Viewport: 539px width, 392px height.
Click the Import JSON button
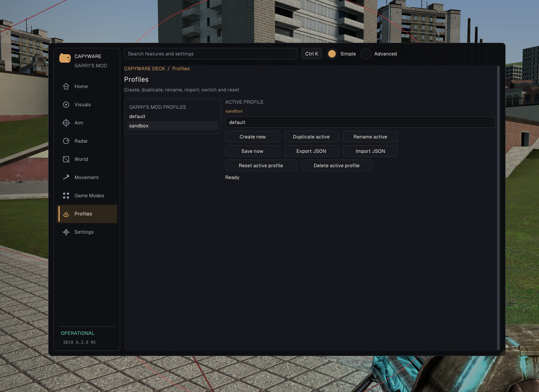[370, 151]
